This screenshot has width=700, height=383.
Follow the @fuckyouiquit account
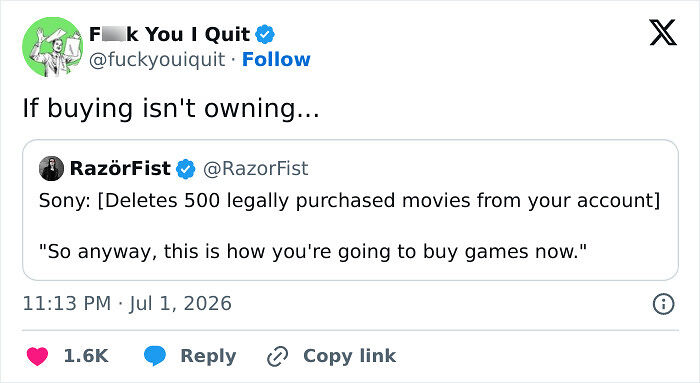[x=276, y=59]
